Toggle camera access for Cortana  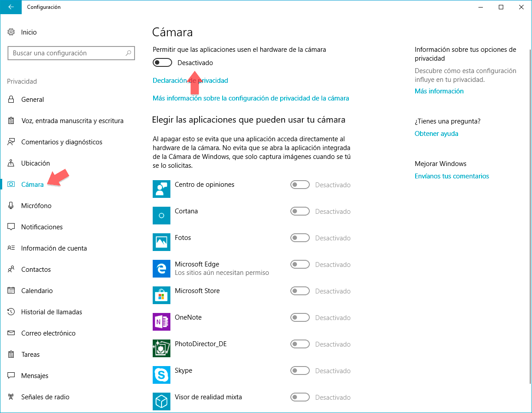pyautogui.click(x=300, y=212)
